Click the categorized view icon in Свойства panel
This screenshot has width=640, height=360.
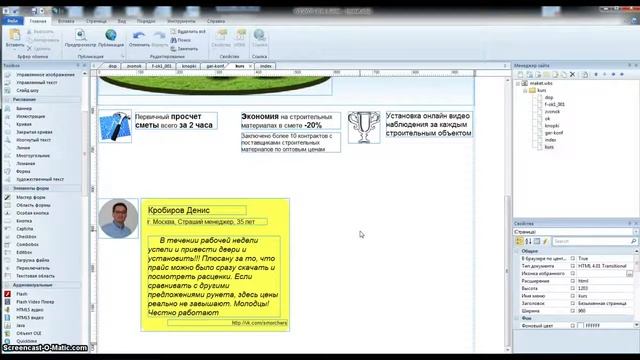pos(519,241)
